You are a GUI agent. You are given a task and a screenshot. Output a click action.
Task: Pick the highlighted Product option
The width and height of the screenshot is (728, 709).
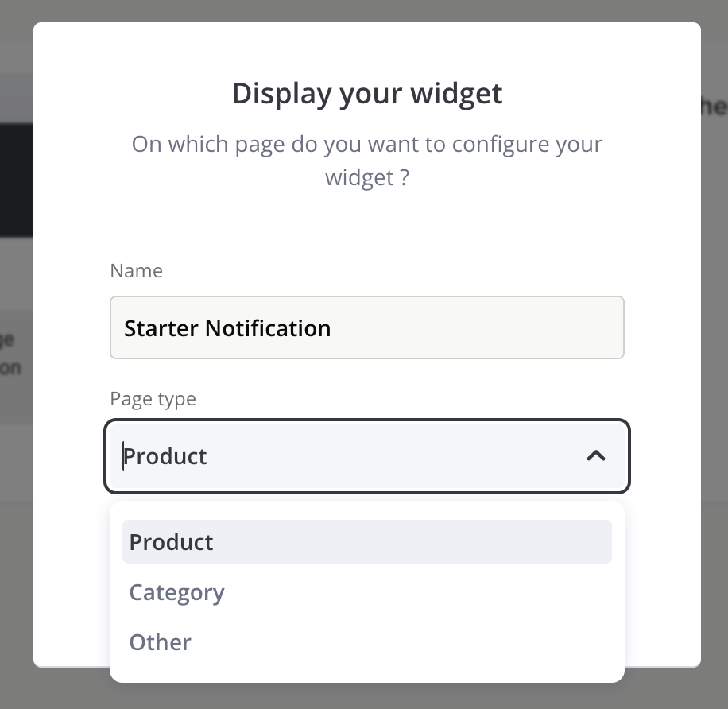172,542
